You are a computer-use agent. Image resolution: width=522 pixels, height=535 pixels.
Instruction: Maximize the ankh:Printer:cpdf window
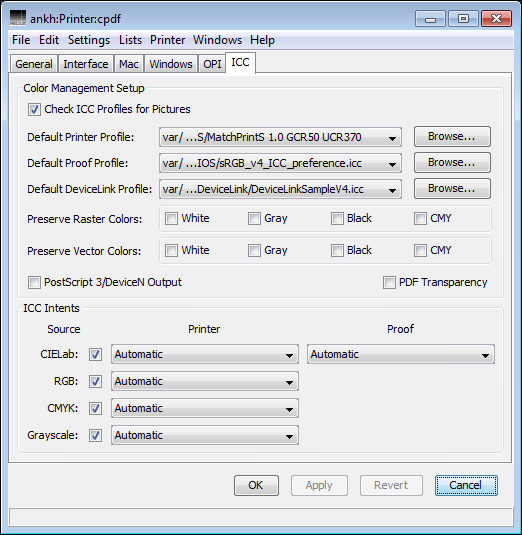pyautogui.click(x=463, y=18)
